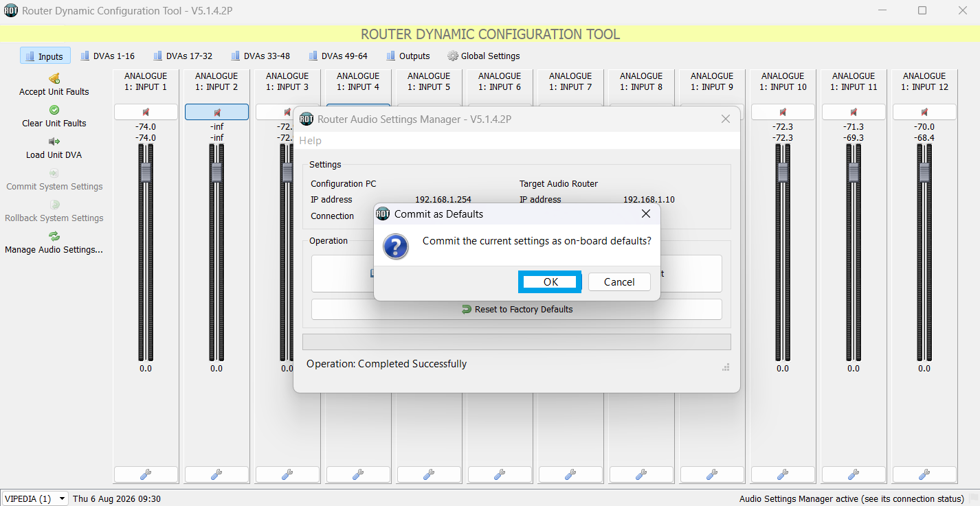Image resolution: width=980 pixels, height=506 pixels.
Task: Toggle mute on INPUT 12
Action: coord(924,112)
